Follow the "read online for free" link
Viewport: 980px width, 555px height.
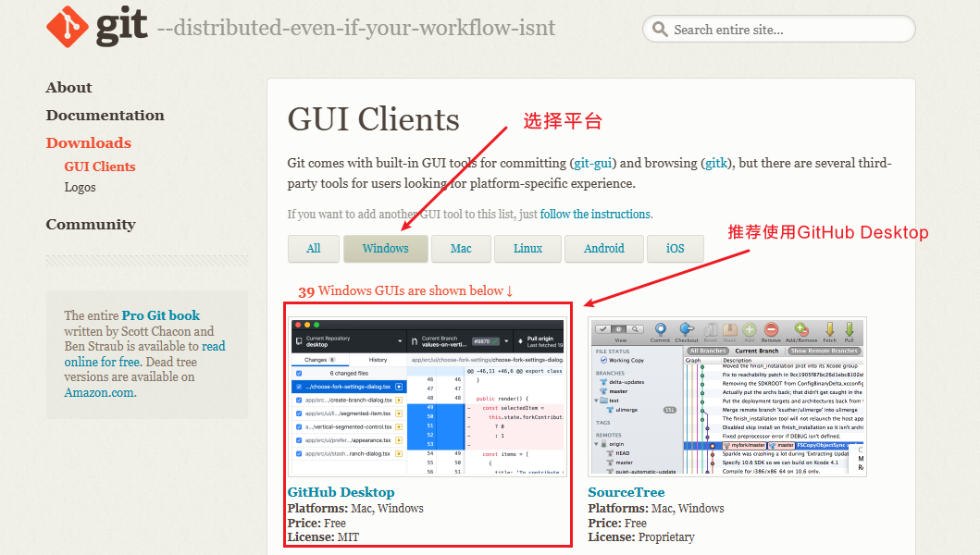click(145, 353)
